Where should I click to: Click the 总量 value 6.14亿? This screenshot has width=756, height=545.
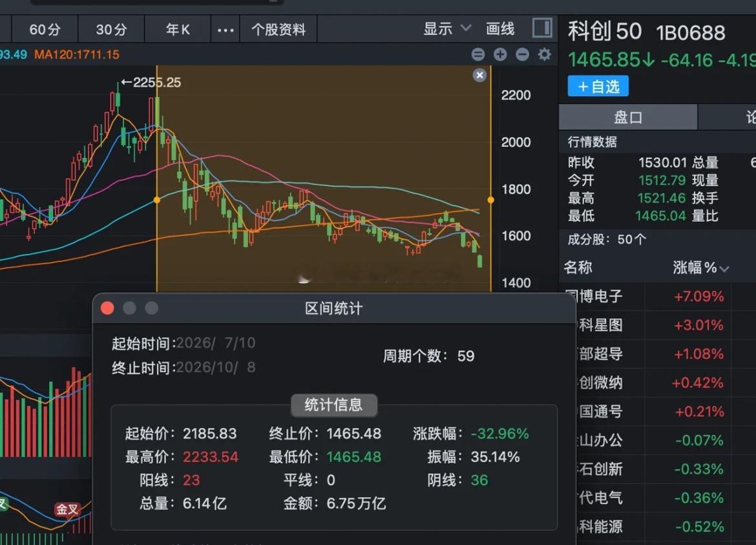tap(204, 504)
